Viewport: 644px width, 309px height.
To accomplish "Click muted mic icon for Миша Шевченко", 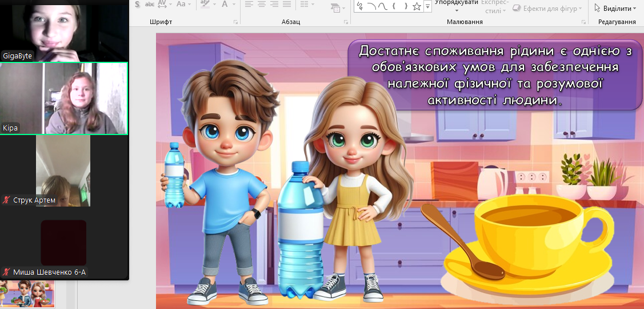I will click(6, 272).
